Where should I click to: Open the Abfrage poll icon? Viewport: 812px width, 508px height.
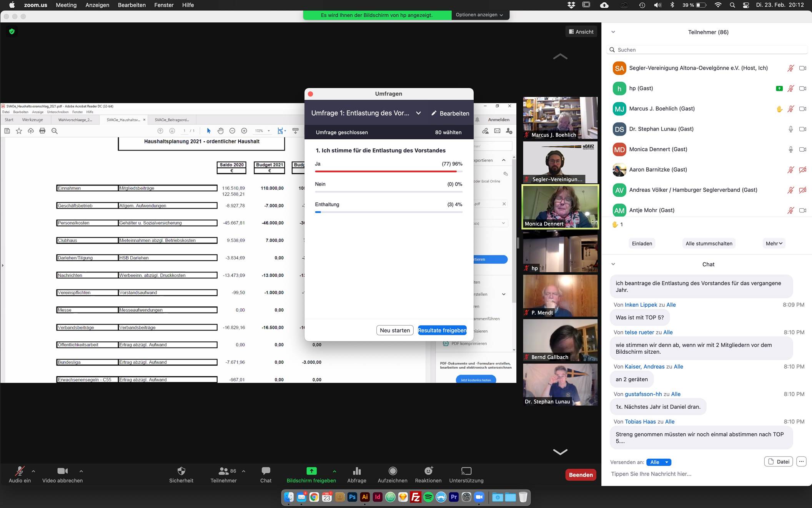357,471
